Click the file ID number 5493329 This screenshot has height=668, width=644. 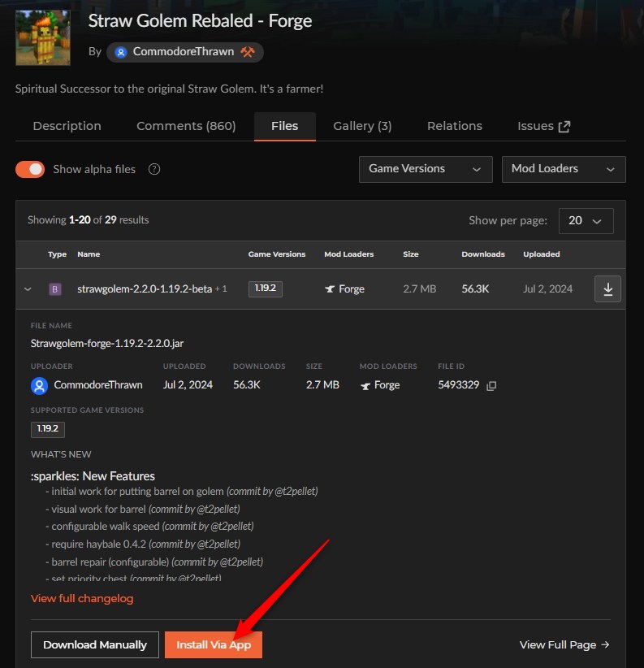tap(458, 385)
